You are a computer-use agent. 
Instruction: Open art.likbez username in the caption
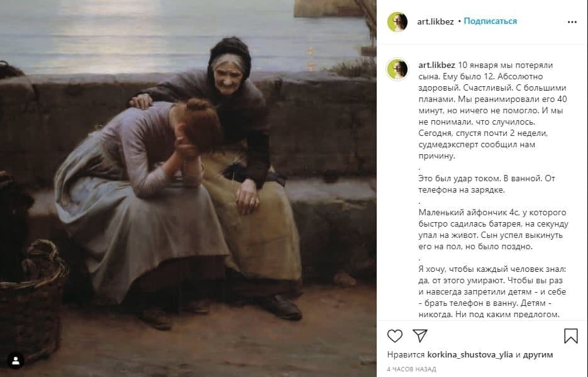pyautogui.click(x=436, y=65)
